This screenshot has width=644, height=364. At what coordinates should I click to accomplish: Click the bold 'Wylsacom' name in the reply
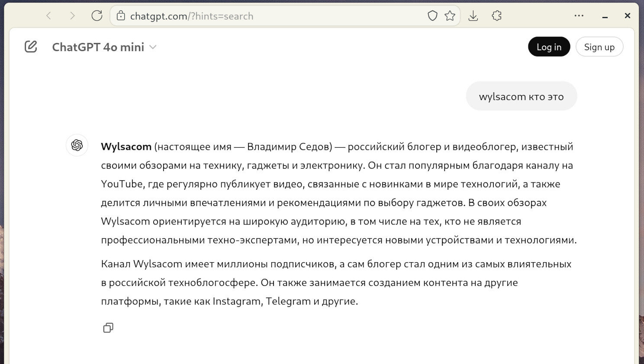pyautogui.click(x=126, y=146)
